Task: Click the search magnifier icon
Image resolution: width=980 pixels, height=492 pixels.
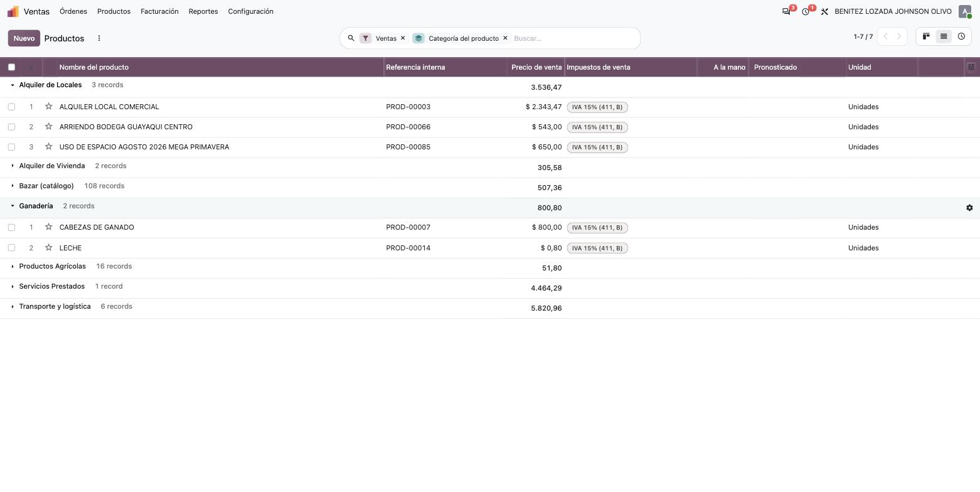Action: tap(351, 38)
